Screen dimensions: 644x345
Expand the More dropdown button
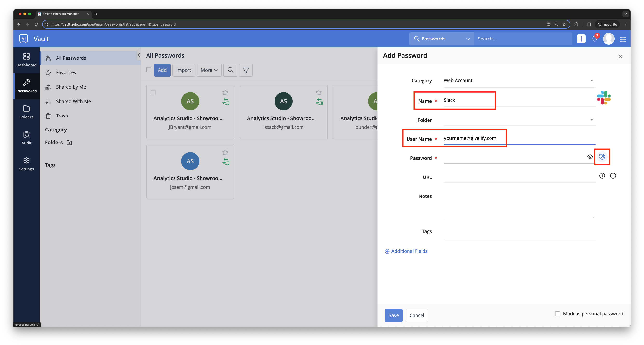coord(209,70)
